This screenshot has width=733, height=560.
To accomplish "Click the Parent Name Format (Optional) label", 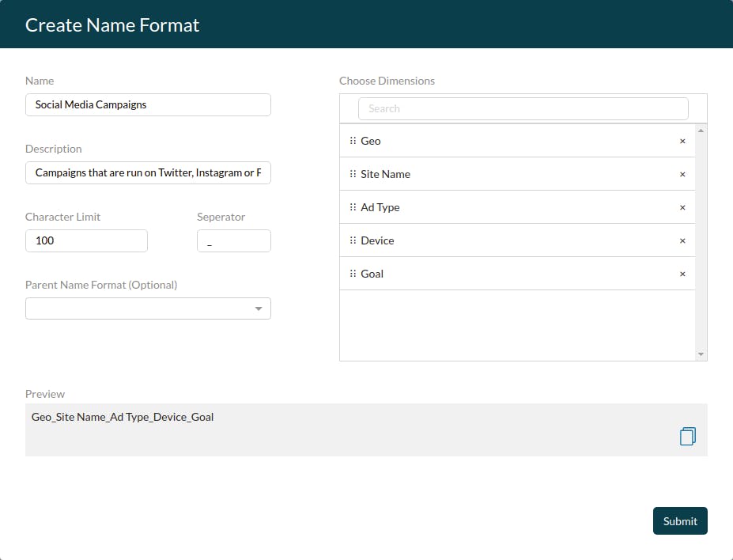I will click(101, 286).
